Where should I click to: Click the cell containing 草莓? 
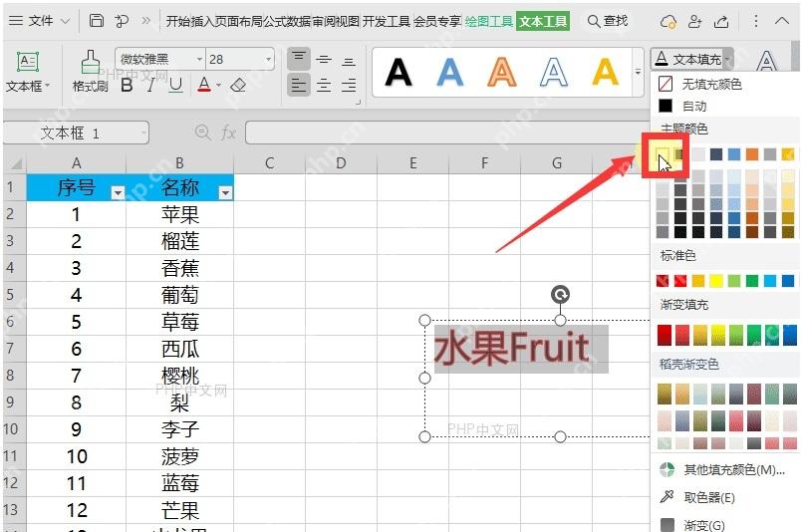(x=179, y=322)
